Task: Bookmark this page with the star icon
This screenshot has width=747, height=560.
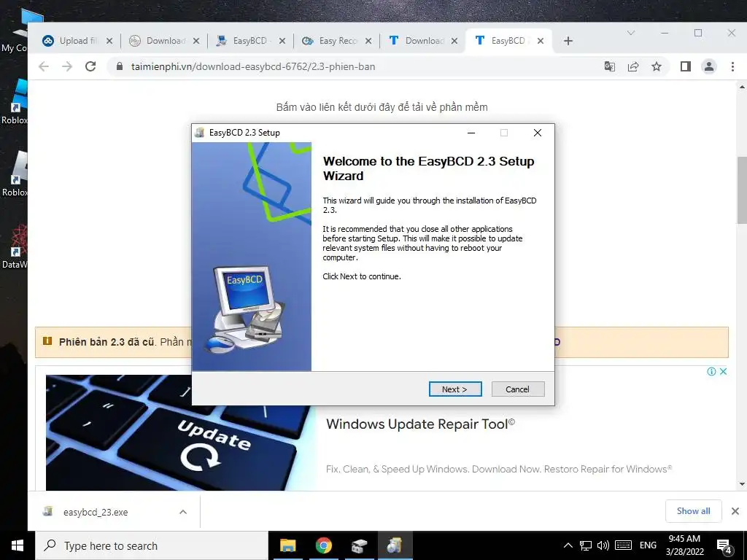Action: pyautogui.click(x=657, y=66)
